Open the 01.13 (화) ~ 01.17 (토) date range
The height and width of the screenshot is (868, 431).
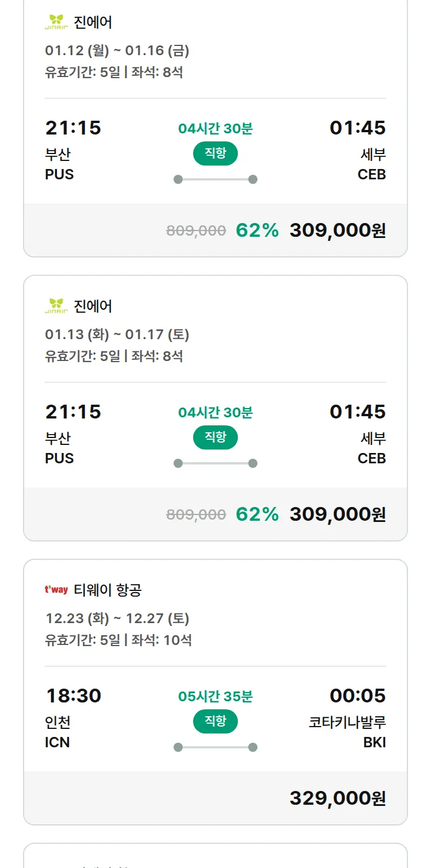click(117, 335)
